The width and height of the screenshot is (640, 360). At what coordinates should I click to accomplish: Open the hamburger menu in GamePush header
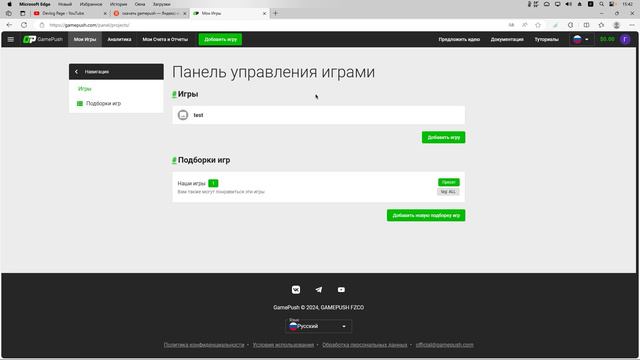click(11, 39)
